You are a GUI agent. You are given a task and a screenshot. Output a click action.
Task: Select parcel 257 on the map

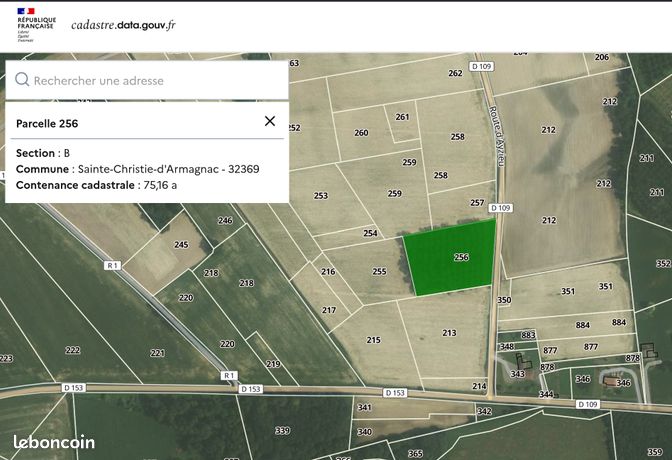pos(477,202)
